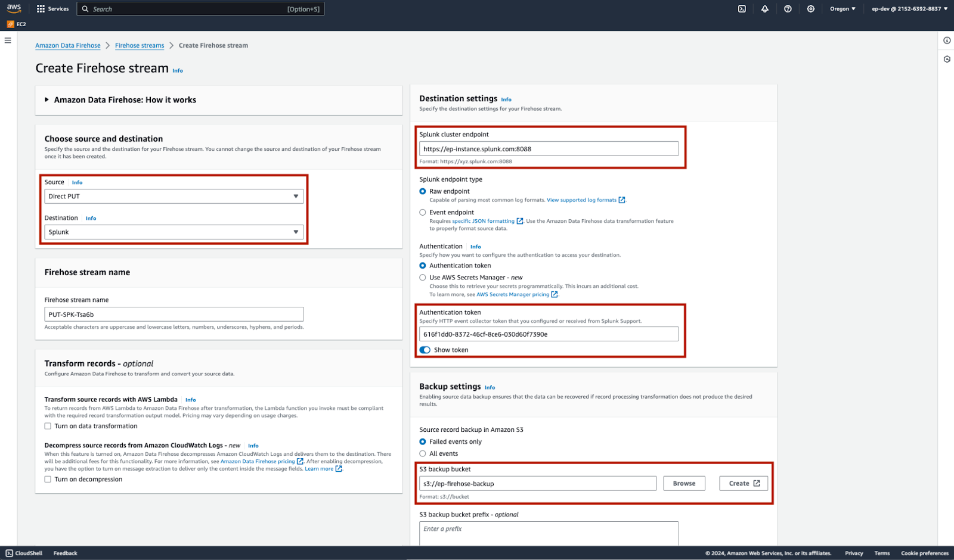Screen dimensions: 954x560
Task: Select Event endpoint radio button
Action: click(x=423, y=212)
